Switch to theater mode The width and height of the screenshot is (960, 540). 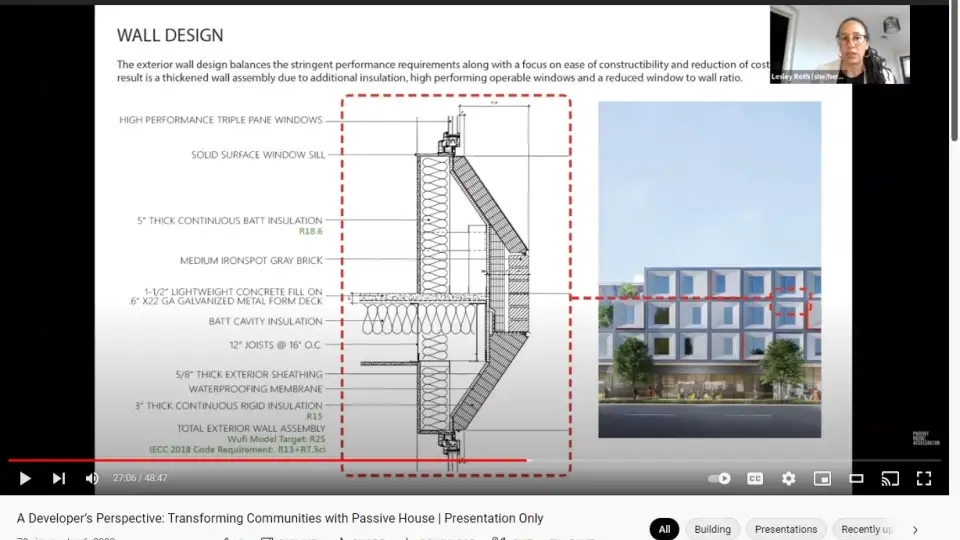[856, 479]
